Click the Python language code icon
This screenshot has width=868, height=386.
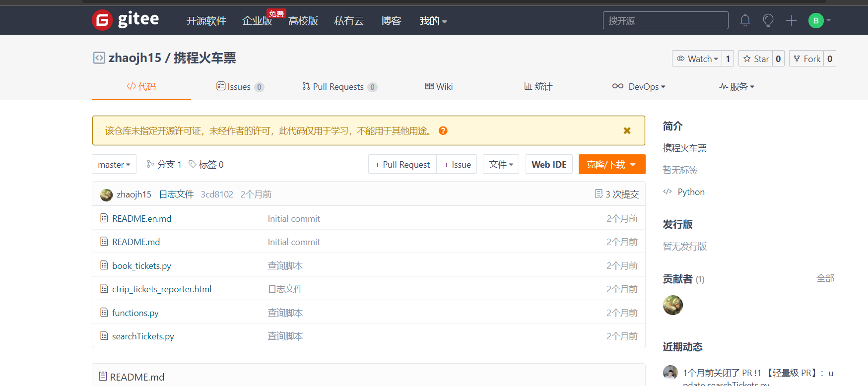[668, 192]
